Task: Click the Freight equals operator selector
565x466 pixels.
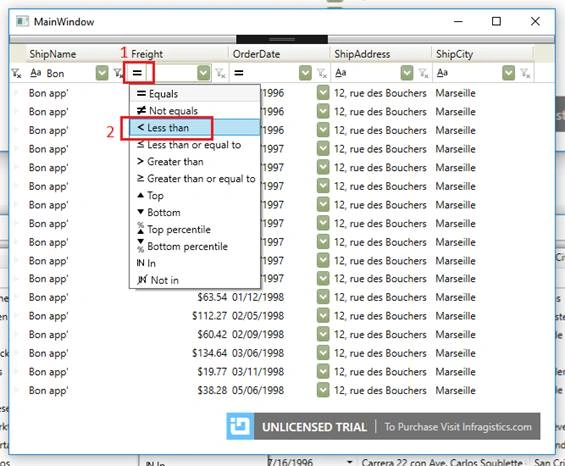Action: click(x=137, y=73)
